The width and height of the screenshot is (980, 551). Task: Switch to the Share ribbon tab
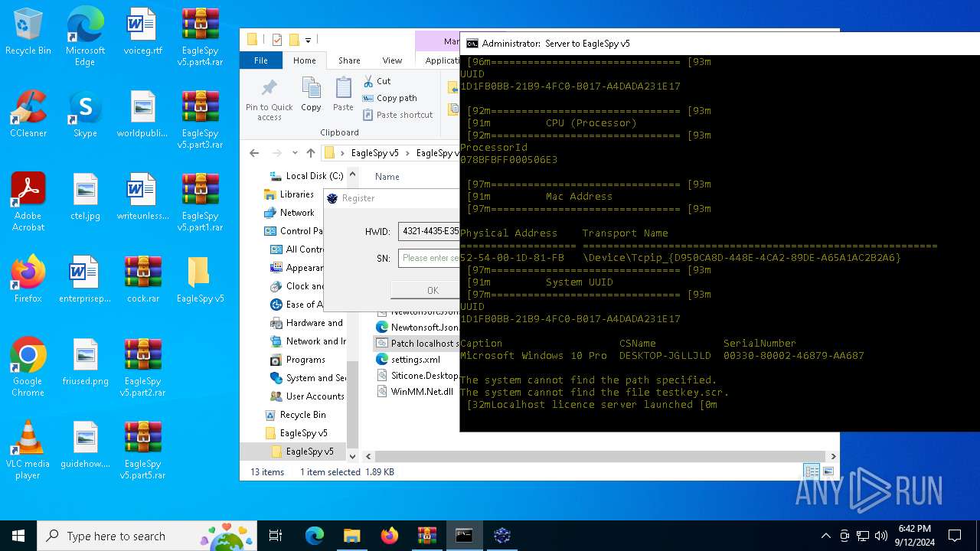coord(349,60)
